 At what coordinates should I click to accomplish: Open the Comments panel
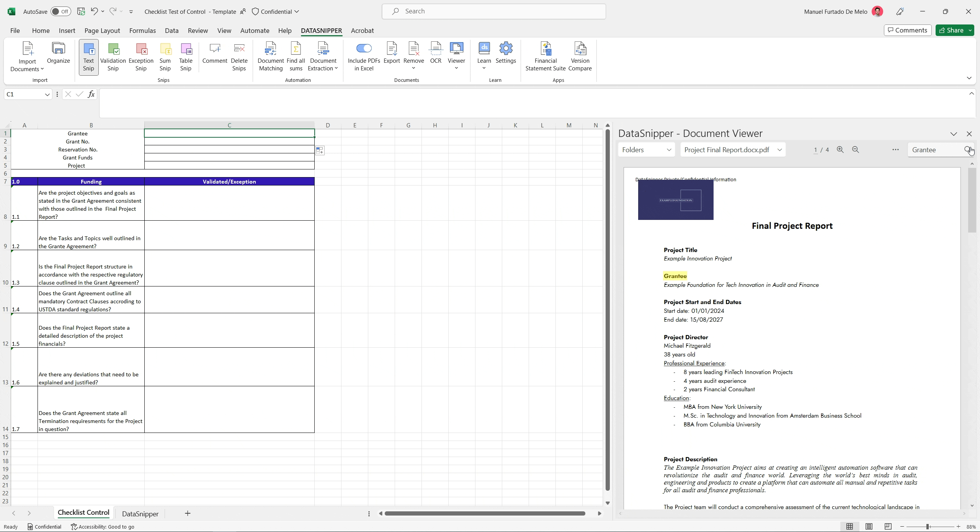tap(907, 30)
